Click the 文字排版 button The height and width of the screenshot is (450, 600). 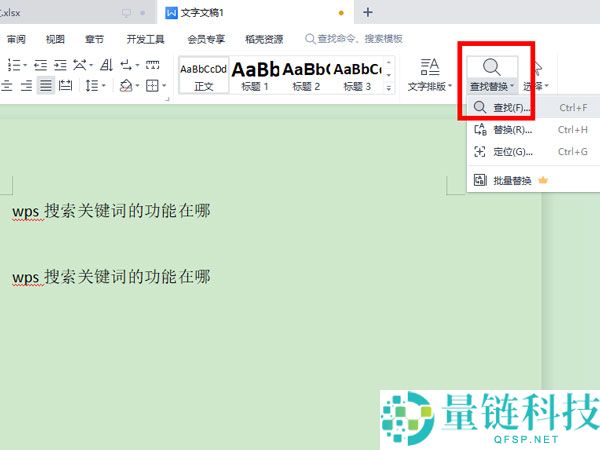tap(430, 75)
